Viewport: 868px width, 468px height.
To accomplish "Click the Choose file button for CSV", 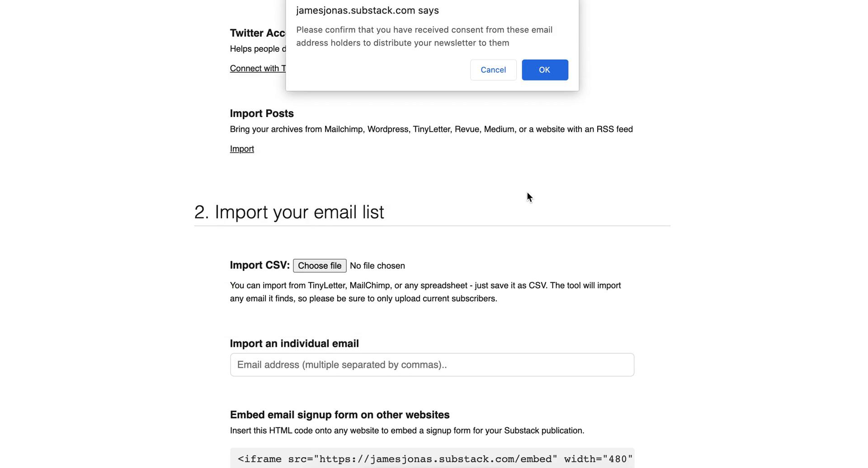I will pos(320,266).
